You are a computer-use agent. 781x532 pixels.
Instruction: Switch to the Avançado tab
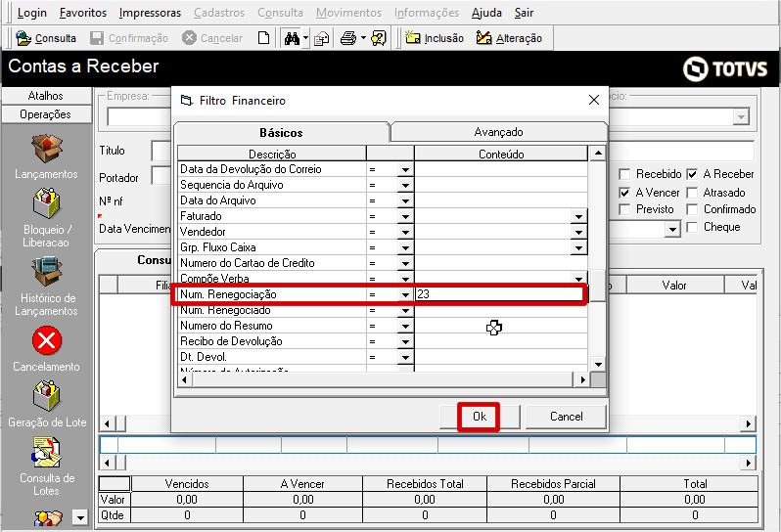pyautogui.click(x=498, y=132)
